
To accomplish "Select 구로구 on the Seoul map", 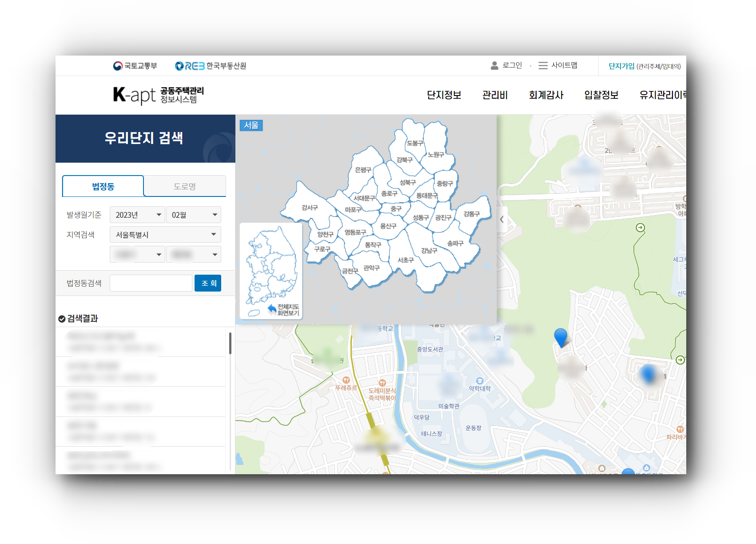I will pyautogui.click(x=322, y=249).
